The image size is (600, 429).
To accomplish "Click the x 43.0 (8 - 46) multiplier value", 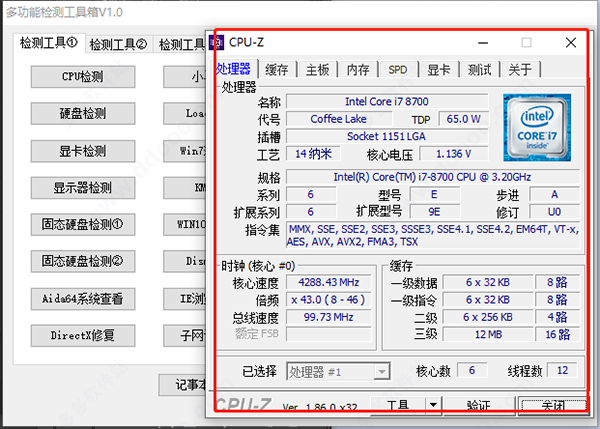I will click(329, 300).
